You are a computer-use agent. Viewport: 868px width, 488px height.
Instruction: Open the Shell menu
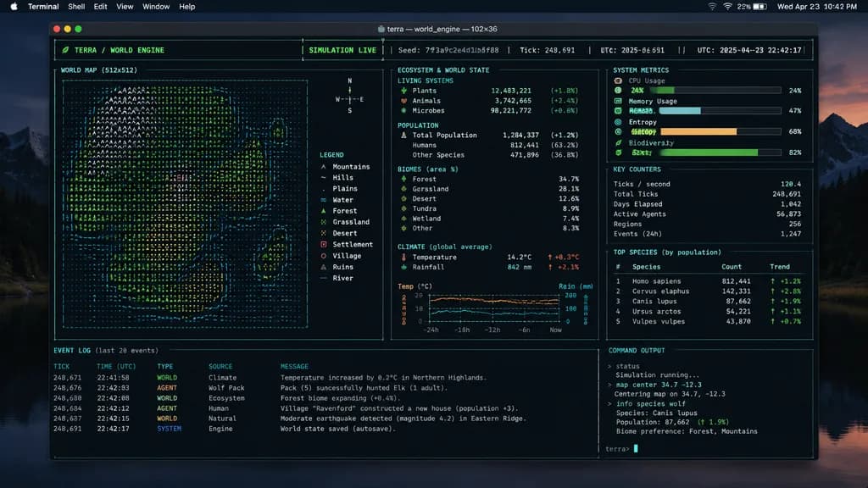75,7
